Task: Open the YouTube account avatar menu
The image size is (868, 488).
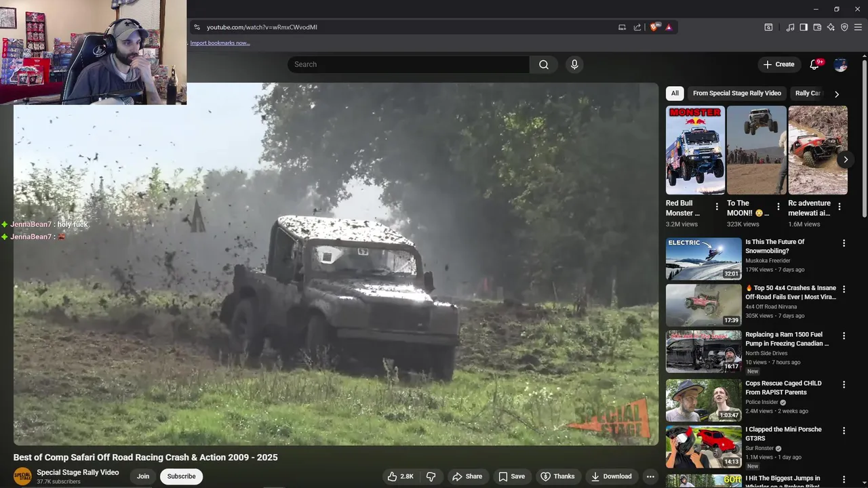Action: tap(841, 64)
